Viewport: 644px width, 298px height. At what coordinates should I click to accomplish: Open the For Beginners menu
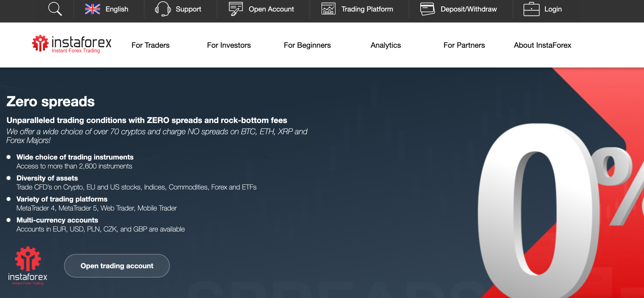coord(307,45)
